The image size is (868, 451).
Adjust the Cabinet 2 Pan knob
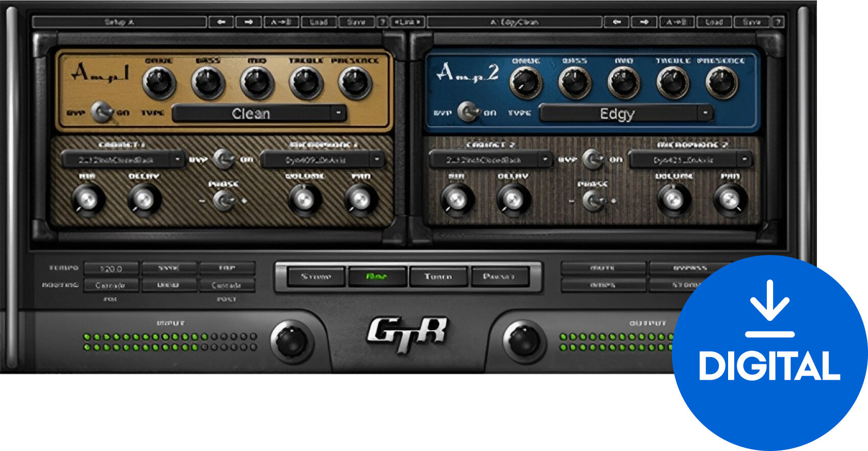coord(730,199)
